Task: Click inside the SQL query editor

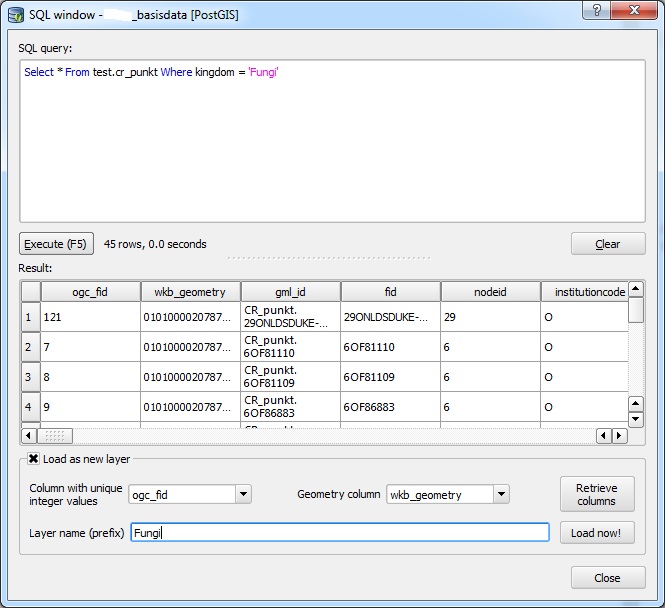Action: coord(332,141)
